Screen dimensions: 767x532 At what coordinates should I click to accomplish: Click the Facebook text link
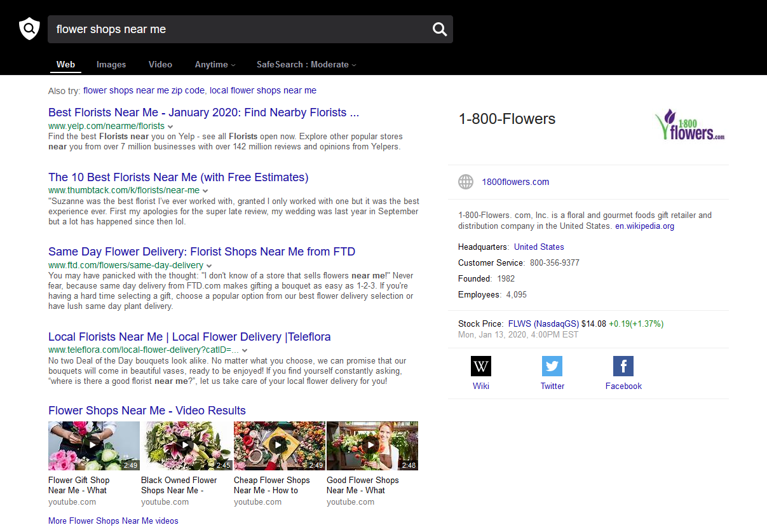pos(623,386)
